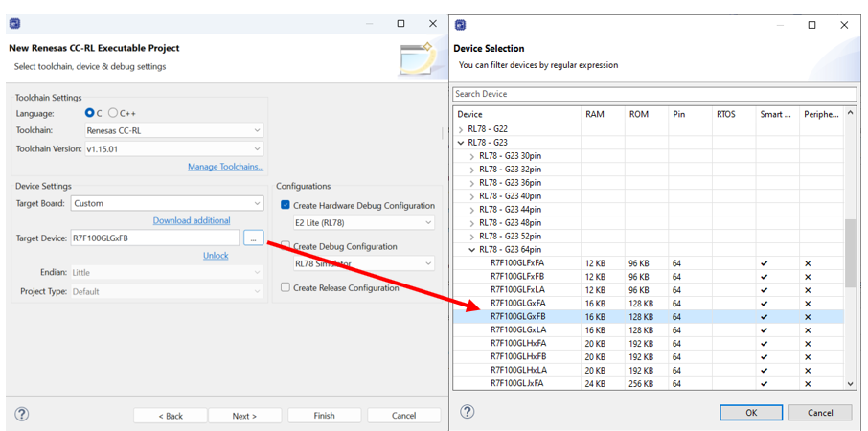
Task: Click the scroll down arrow of device list
Action: pos(851,384)
